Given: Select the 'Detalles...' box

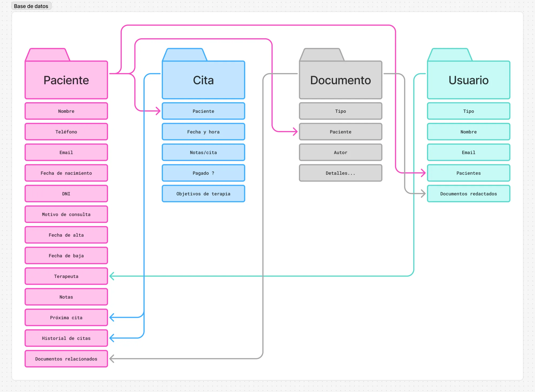Looking at the screenshot, I should pyautogui.click(x=341, y=173).
